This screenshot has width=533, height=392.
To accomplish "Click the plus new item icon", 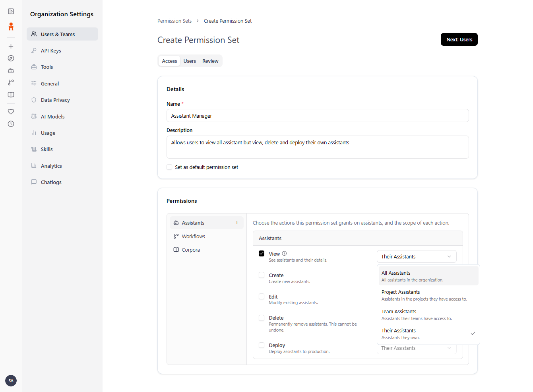I will tap(11, 46).
